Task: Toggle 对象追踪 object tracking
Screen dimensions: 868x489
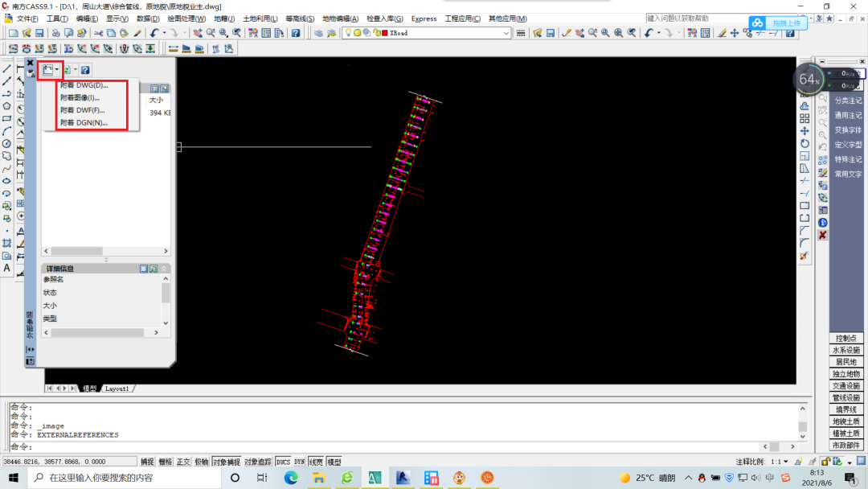Action: (258, 462)
